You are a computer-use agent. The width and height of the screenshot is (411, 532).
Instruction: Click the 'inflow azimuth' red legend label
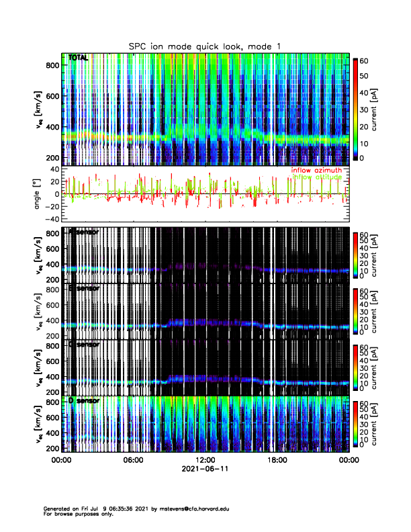pos(316,171)
